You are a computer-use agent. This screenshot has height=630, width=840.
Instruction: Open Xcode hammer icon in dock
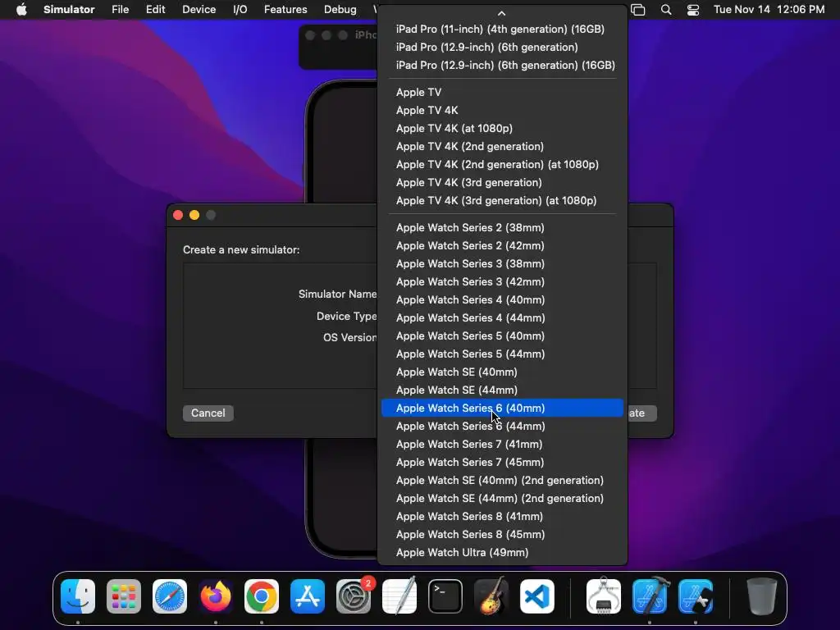coord(650,596)
